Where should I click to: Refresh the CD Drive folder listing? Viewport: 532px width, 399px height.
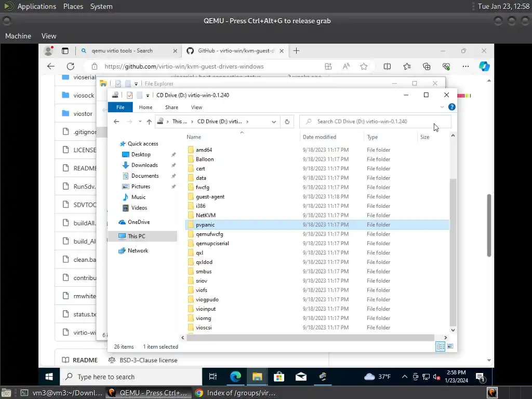click(x=287, y=122)
